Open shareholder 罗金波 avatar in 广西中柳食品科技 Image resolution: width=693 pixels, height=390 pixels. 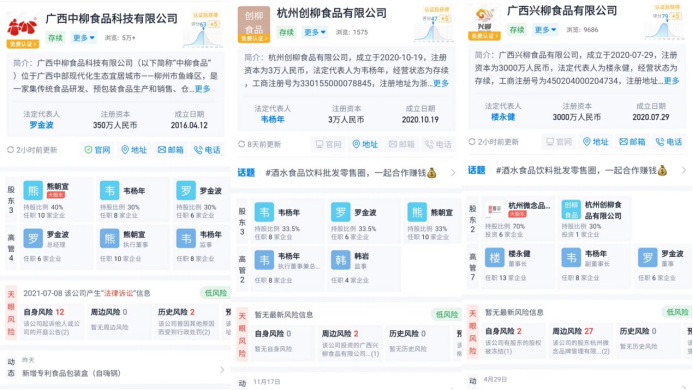(186, 191)
